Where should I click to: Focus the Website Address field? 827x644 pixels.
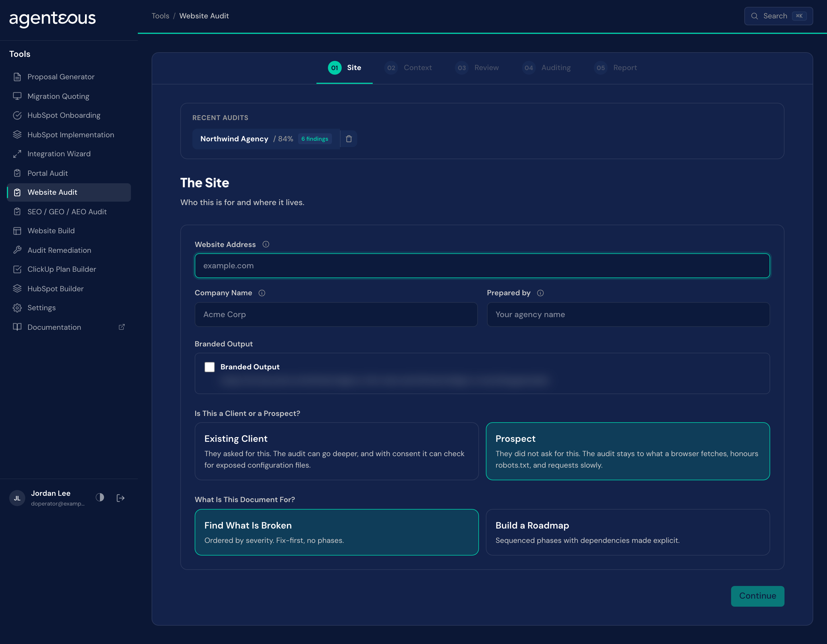tap(482, 265)
